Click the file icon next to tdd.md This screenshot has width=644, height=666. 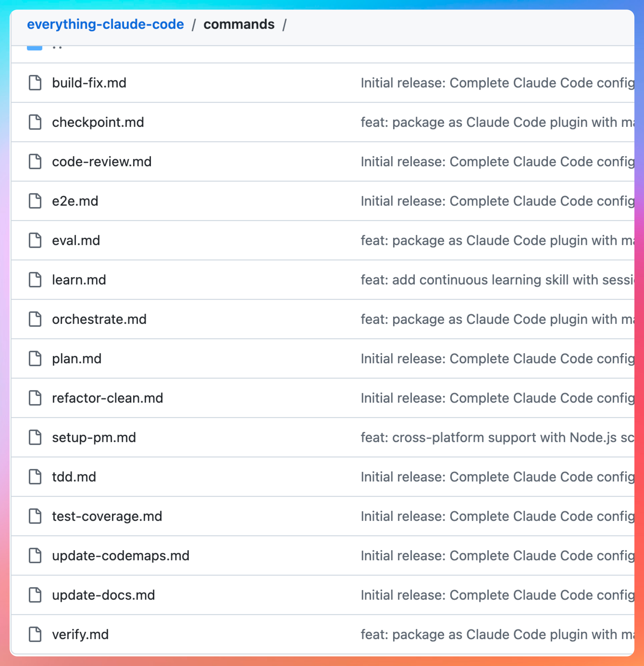[35, 477]
